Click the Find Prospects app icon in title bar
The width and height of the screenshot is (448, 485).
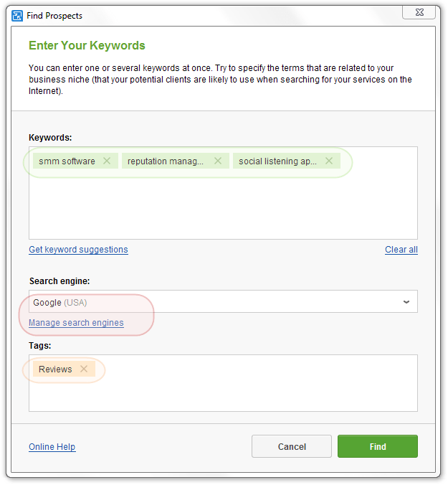[x=17, y=16]
